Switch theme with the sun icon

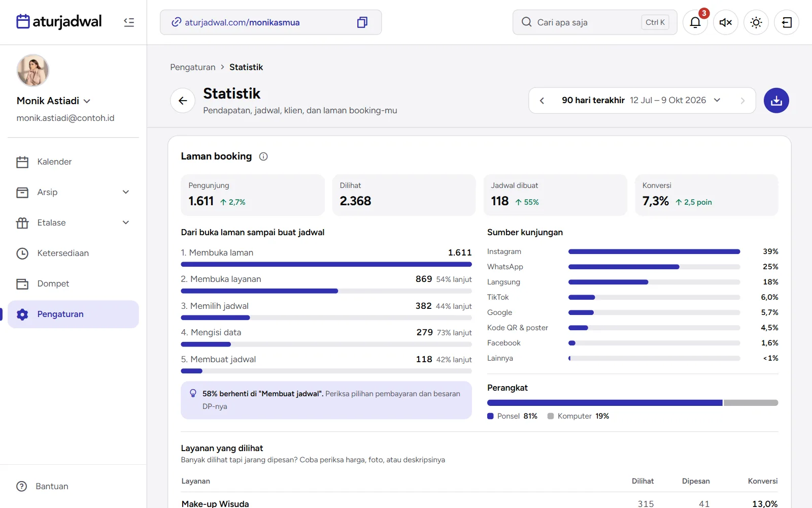[x=756, y=22]
